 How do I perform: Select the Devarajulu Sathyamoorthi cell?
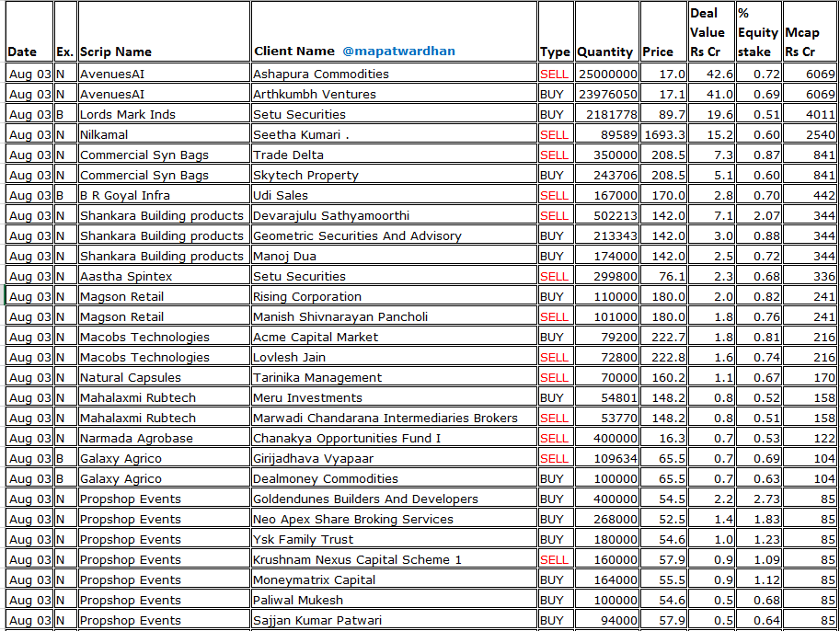pos(394,215)
